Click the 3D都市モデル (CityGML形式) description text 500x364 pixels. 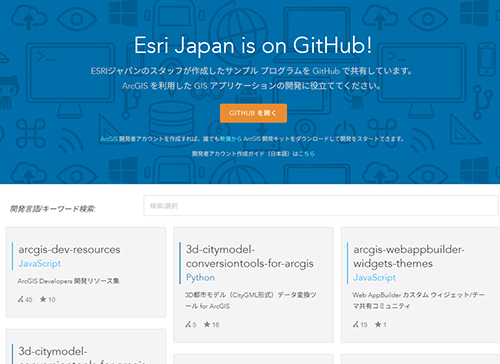pyautogui.click(x=251, y=300)
